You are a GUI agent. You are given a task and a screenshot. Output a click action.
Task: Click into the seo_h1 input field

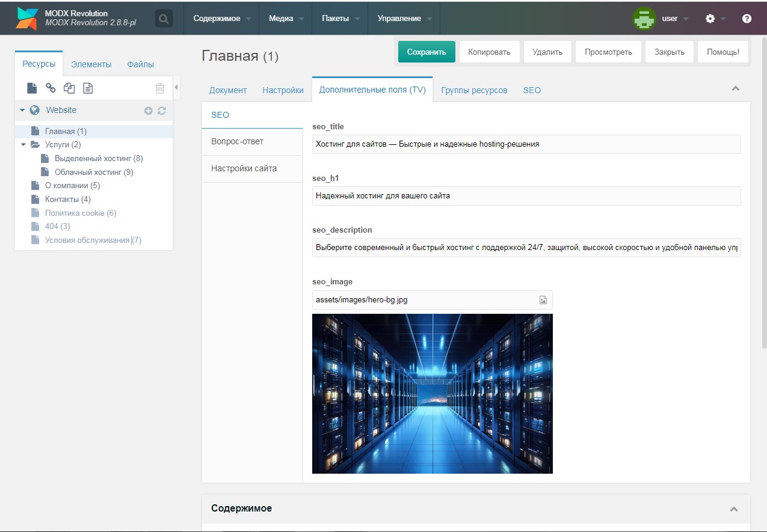526,196
